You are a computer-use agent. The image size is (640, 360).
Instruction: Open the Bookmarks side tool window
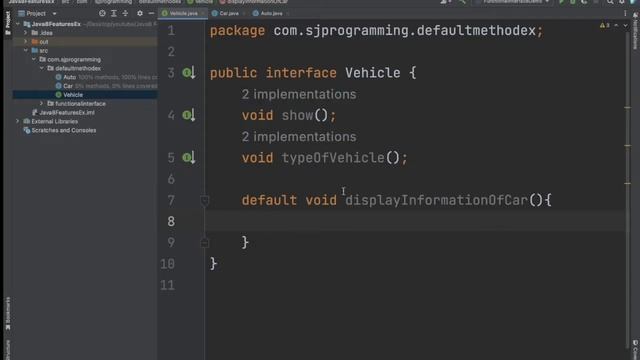(8, 313)
